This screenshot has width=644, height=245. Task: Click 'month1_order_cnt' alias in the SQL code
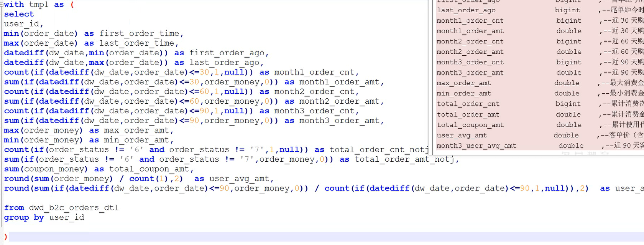[314, 72]
